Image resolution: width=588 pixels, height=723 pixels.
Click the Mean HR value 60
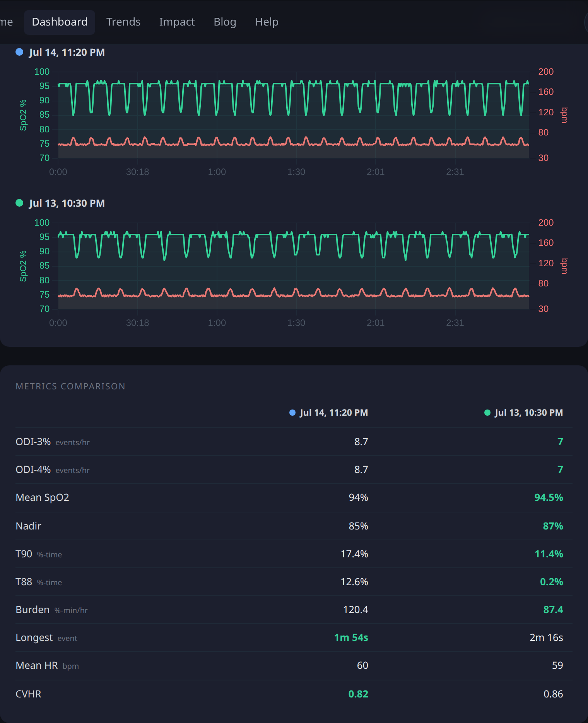point(362,665)
